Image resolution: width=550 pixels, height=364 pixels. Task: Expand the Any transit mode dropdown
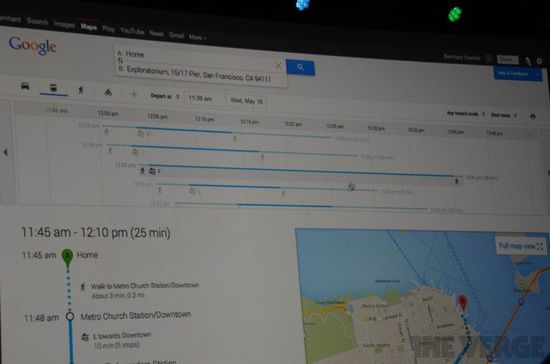tap(465, 114)
